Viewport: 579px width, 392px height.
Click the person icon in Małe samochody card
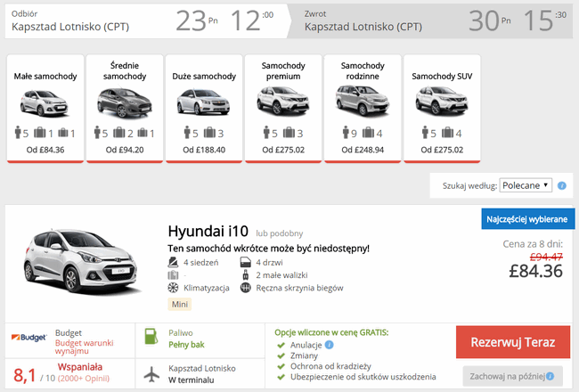coord(18,132)
